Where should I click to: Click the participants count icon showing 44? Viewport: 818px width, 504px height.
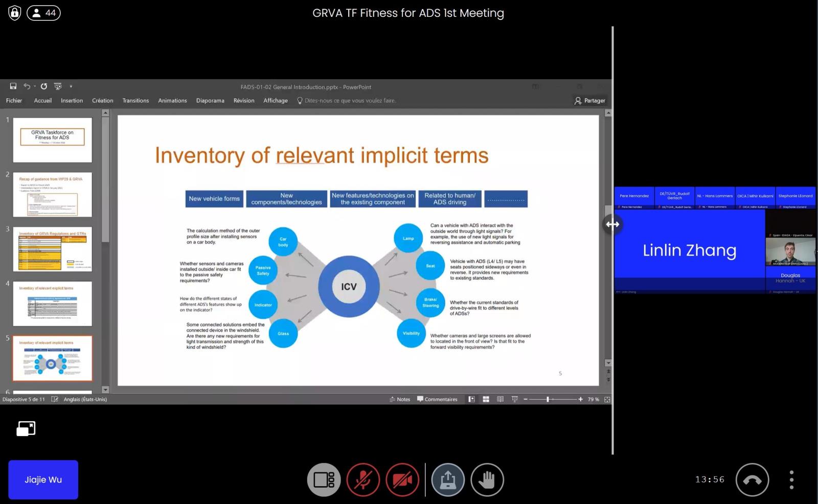pos(43,13)
